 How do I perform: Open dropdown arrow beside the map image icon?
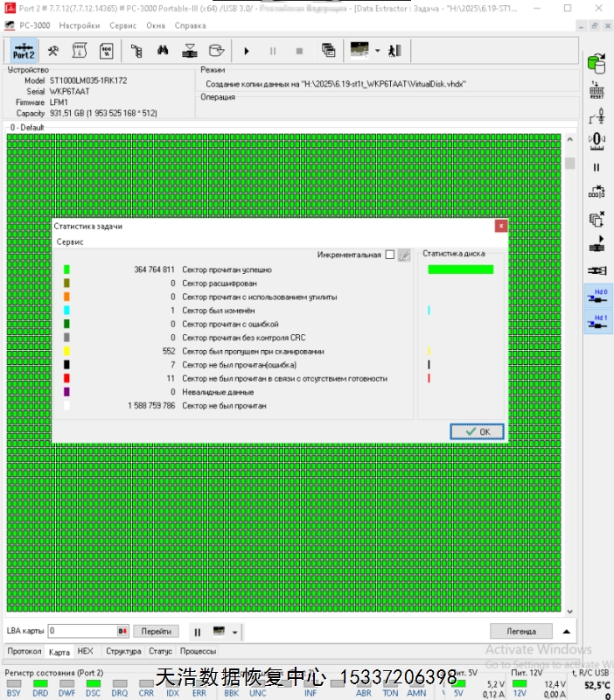tap(377, 50)
